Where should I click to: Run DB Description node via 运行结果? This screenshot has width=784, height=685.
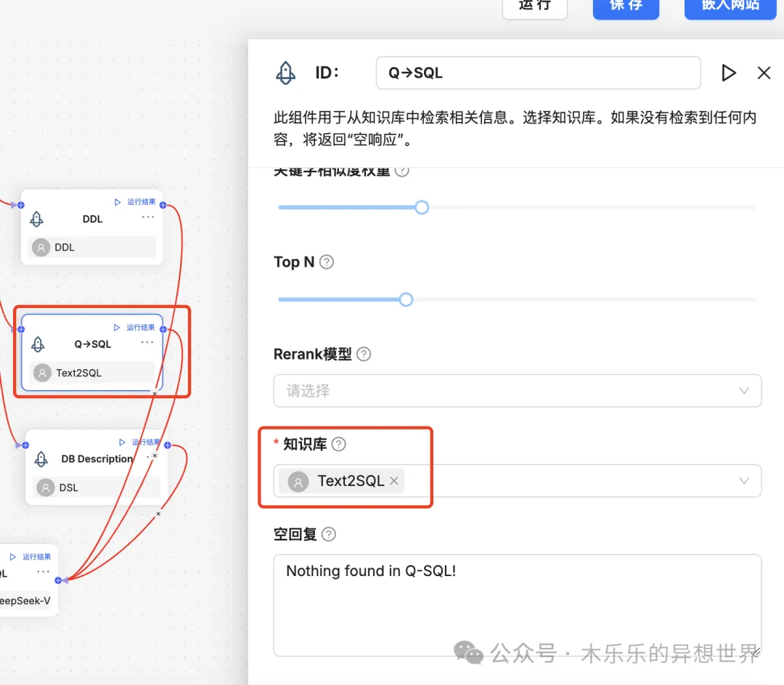(x=145, y=442)
